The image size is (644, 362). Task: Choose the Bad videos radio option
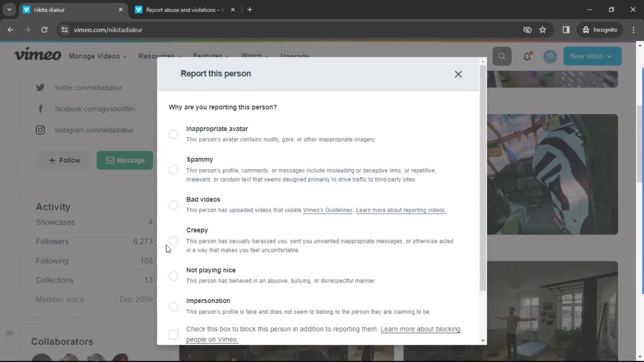click(173, 205)
